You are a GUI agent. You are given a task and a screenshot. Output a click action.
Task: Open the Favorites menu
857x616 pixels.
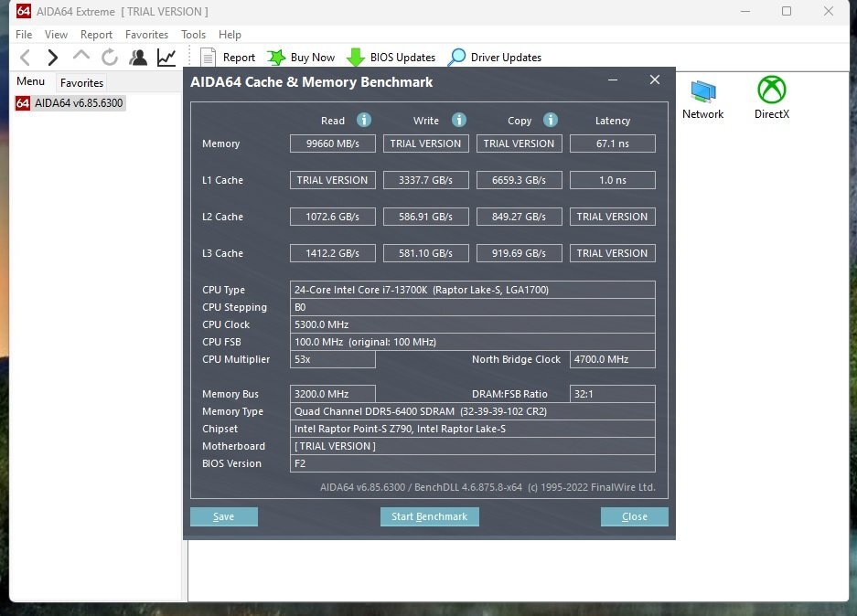coord(146,35)
